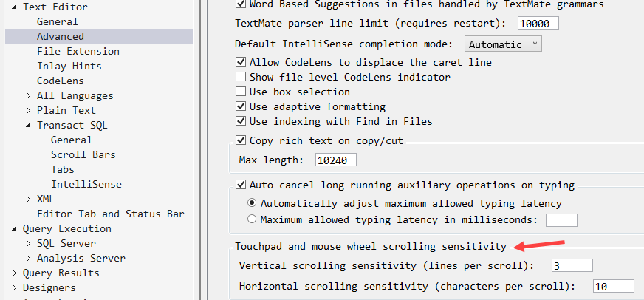
Task: Uncheck Allow CodeLens to displace caret line
Action: [240, 62]
